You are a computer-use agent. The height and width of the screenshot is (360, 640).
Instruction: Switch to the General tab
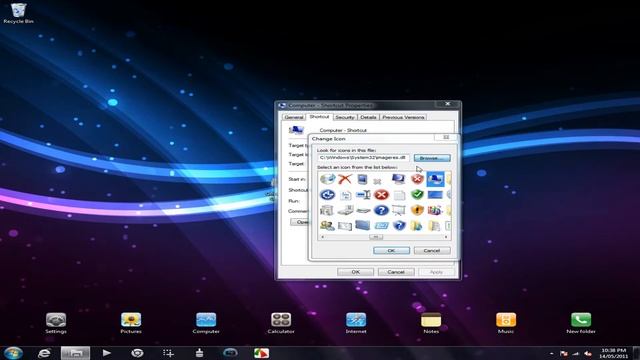294,117
